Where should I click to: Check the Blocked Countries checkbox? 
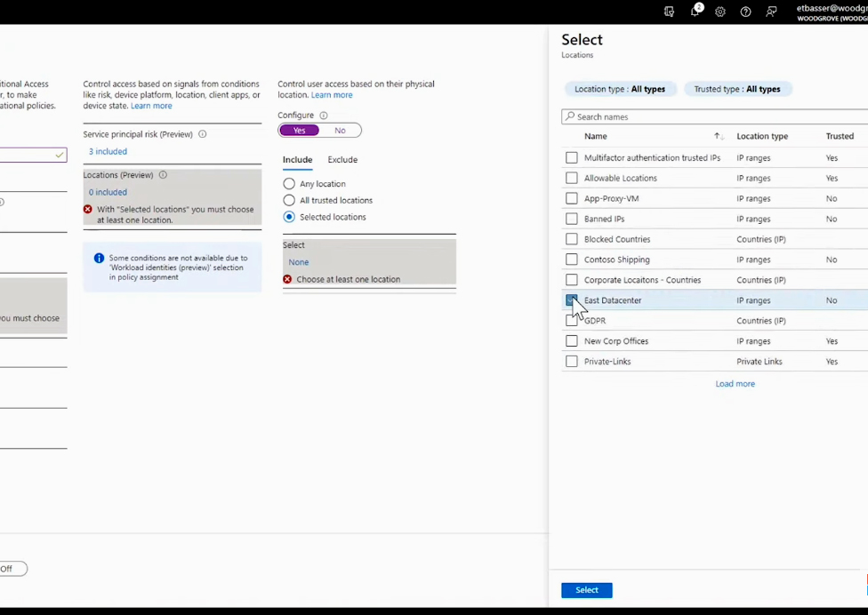[x=571, y=239]
